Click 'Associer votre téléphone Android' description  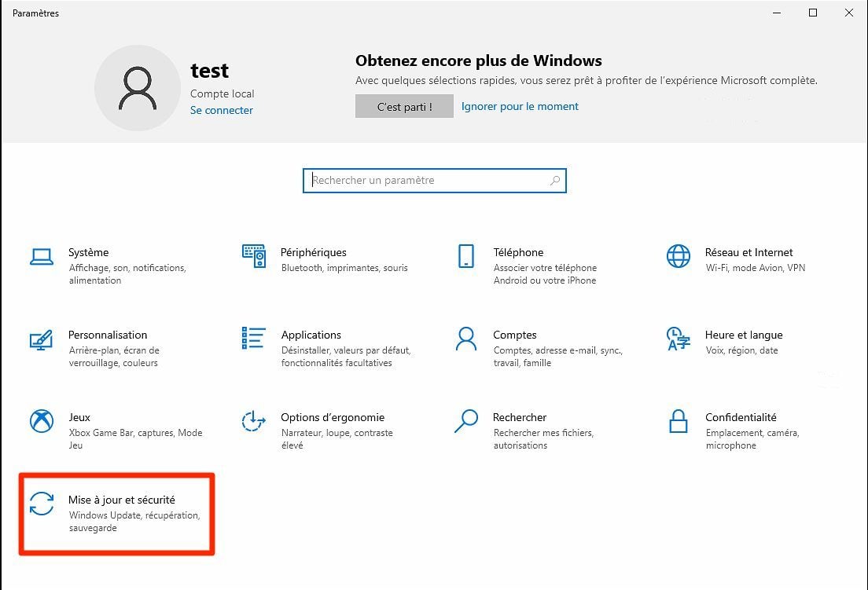coord(546,273)
